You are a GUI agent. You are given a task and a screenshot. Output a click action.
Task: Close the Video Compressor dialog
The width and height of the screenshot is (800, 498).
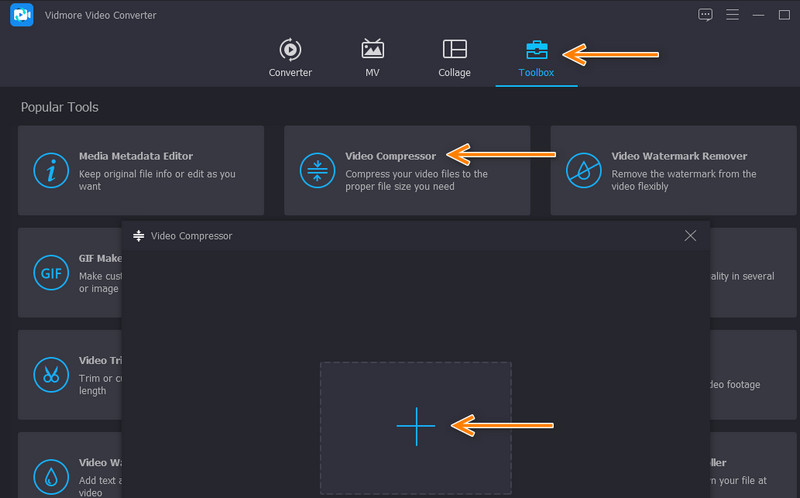pos(690,236)
